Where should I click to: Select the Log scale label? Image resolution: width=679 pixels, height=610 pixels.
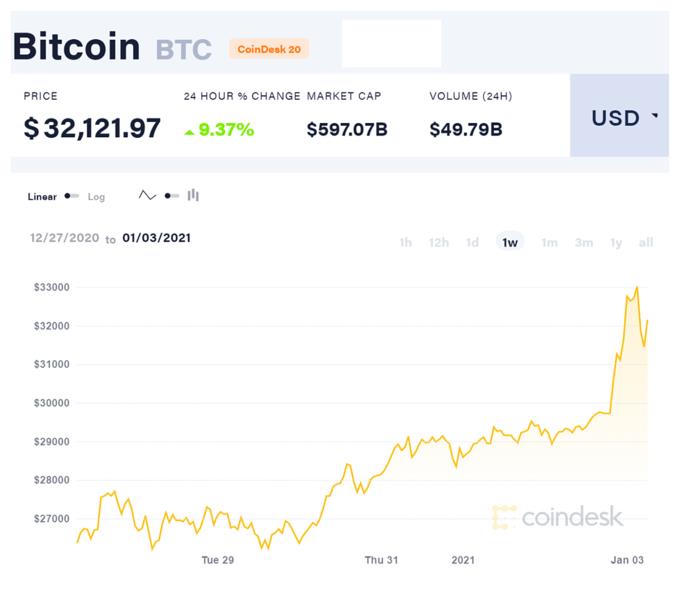pos(96,197)
